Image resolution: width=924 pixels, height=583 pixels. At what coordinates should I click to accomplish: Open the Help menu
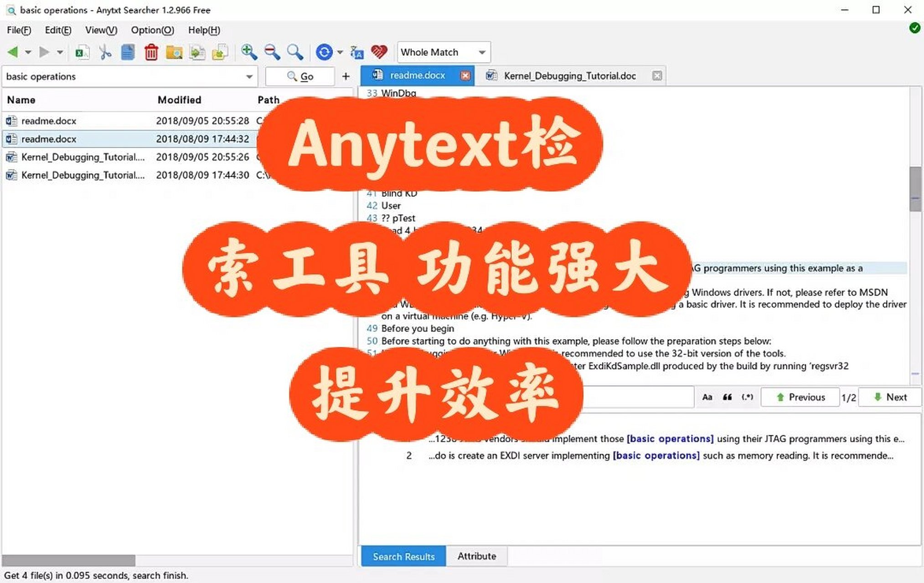click(204, 30)
